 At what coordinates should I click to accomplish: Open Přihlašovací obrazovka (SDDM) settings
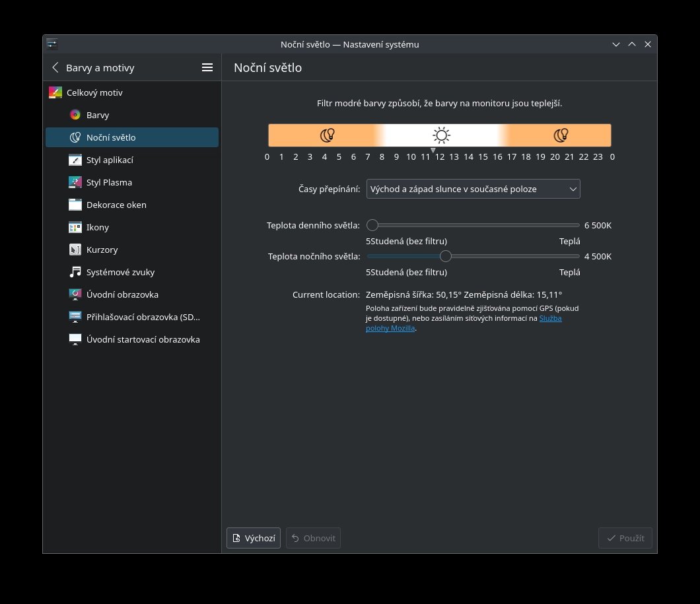[x=143, y=317]
